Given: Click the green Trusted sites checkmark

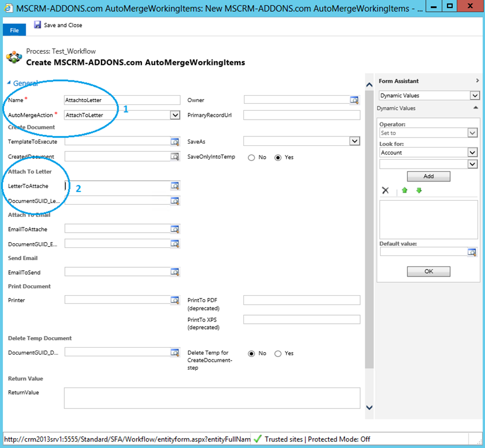Looking at the screenshot, I should 257,439.
